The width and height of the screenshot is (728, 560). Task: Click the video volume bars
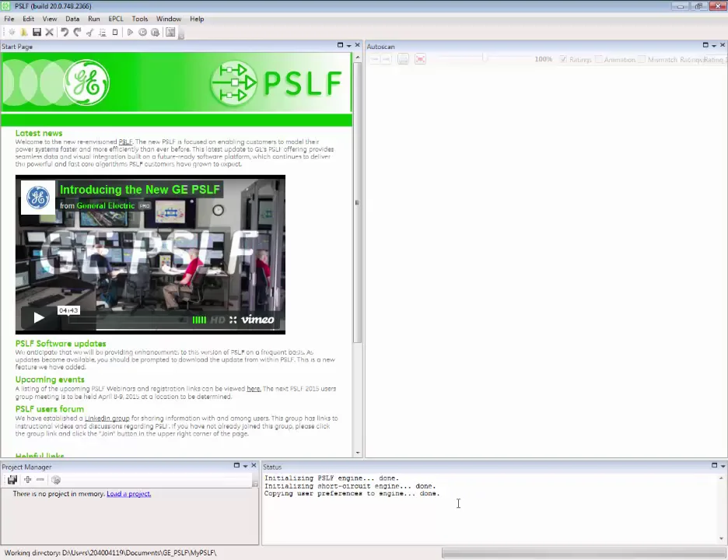tap(199, 320)
